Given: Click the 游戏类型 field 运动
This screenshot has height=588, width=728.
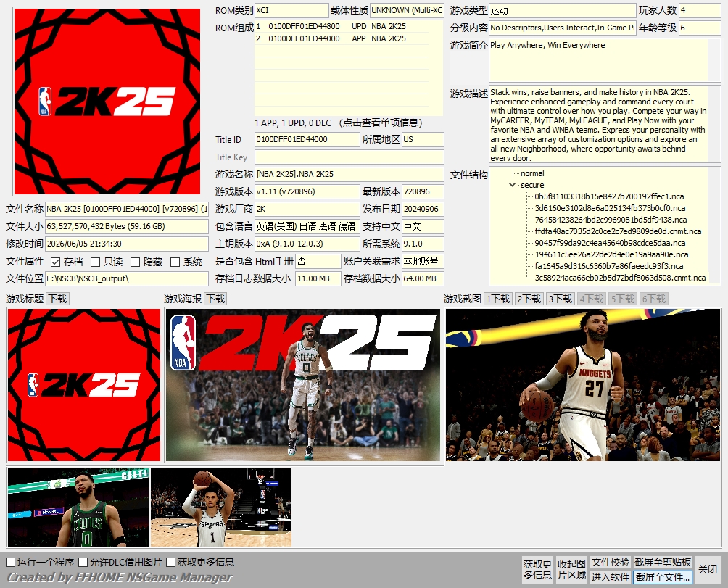Looking at the screenshot, I should coord(562,10).
